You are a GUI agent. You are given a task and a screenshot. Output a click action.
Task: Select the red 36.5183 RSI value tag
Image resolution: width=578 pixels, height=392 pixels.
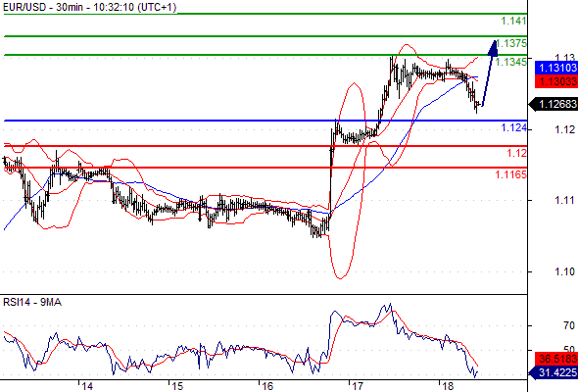555,359
